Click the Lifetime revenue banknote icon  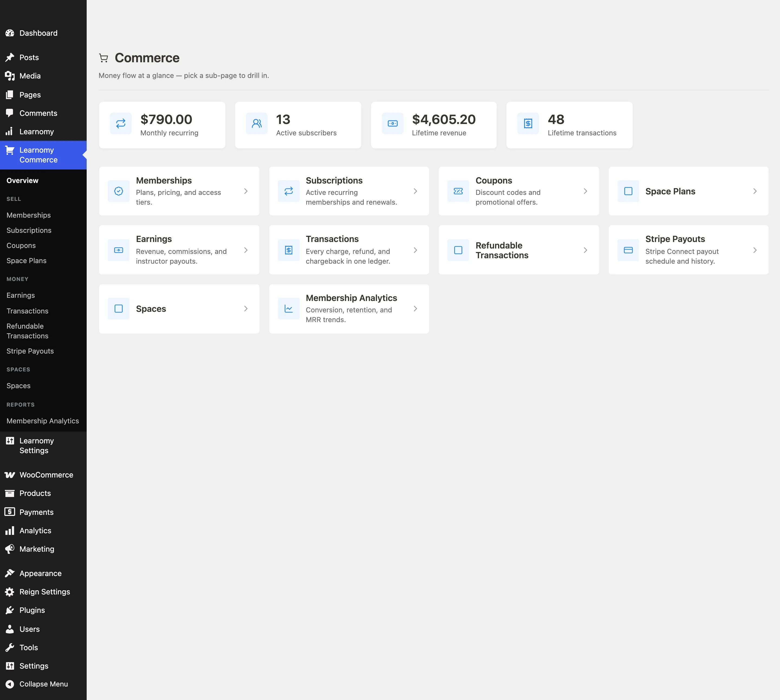(x=392, y=123)
